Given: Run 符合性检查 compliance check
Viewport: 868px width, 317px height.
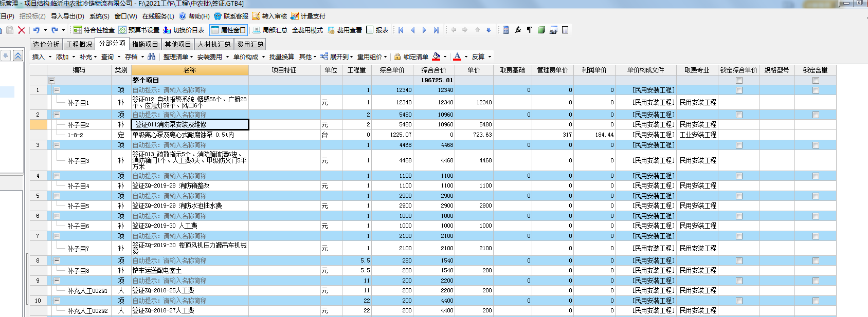Looking at the screenshot, I should point(94,30).
